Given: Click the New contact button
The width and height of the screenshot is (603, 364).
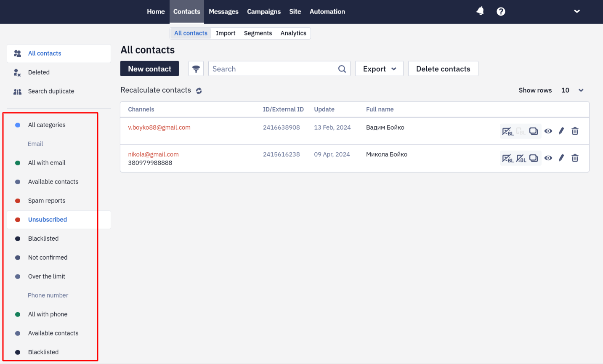Looking at the screenshot, I should pyautogui.click(x=149, y=69).
